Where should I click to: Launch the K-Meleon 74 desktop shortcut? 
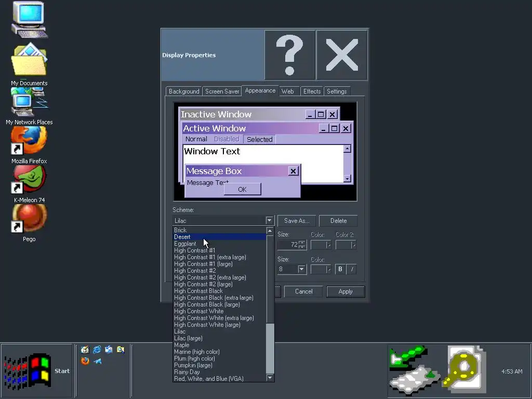29,179
